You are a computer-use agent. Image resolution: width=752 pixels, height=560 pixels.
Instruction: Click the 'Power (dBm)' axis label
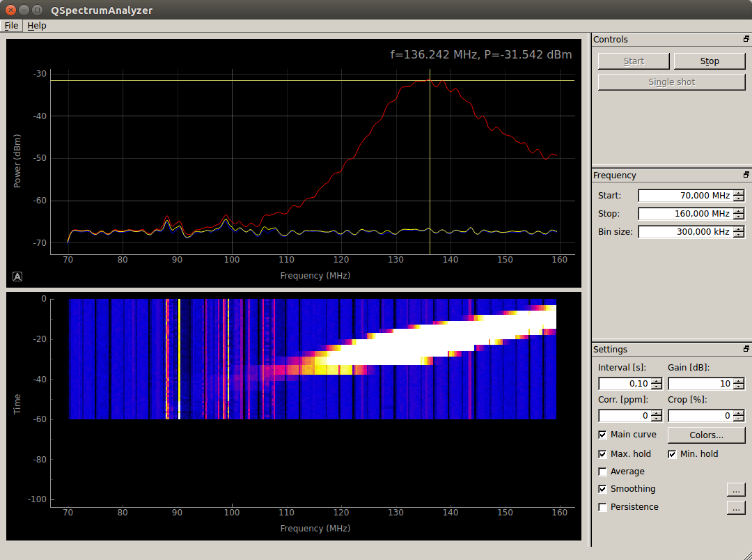(17, 161)
